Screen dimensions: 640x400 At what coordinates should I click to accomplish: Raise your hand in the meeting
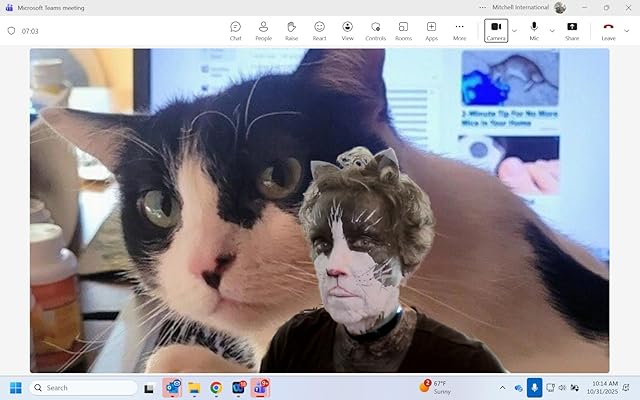point(291,30)
